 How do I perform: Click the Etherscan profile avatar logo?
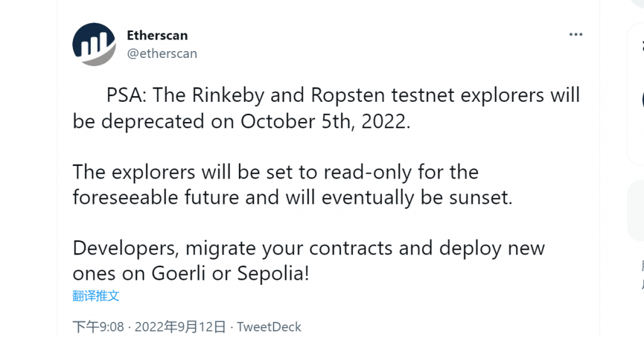click(94, 44)
